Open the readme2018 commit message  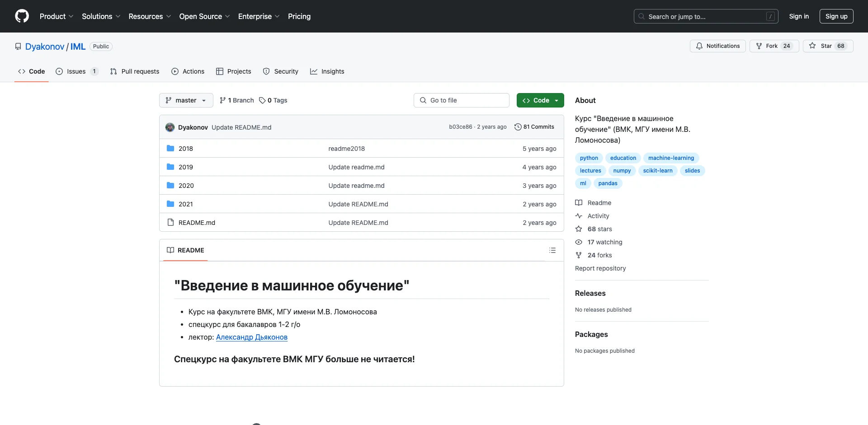346,149
